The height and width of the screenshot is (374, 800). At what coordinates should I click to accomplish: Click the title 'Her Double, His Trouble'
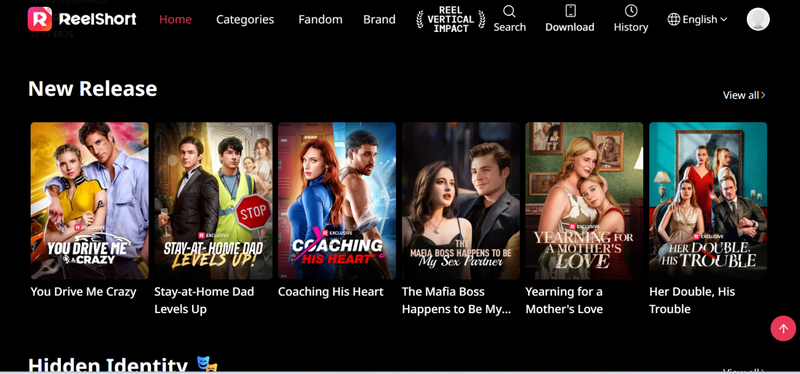click(692, 301)
